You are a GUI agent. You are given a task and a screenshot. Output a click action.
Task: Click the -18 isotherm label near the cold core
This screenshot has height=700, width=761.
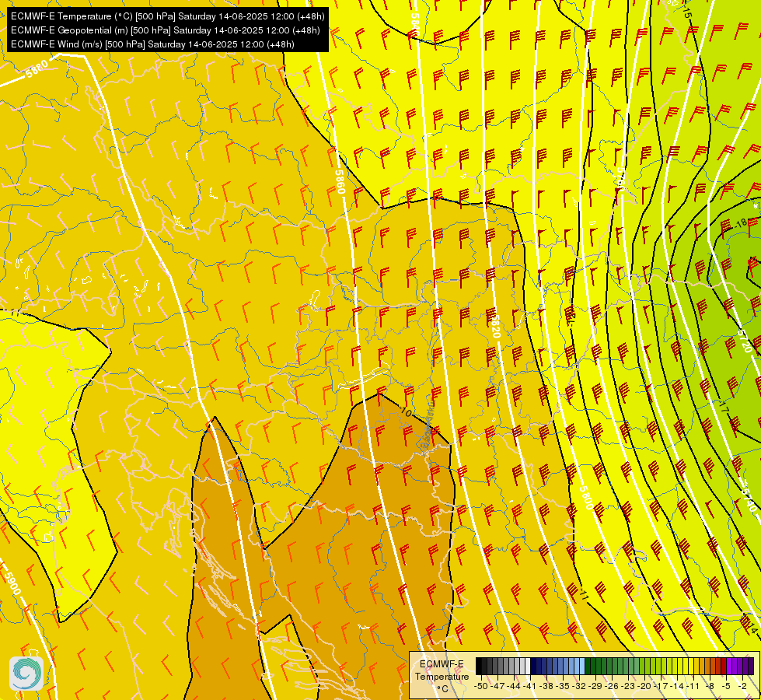pyautogui.click(x=741, y=223)
